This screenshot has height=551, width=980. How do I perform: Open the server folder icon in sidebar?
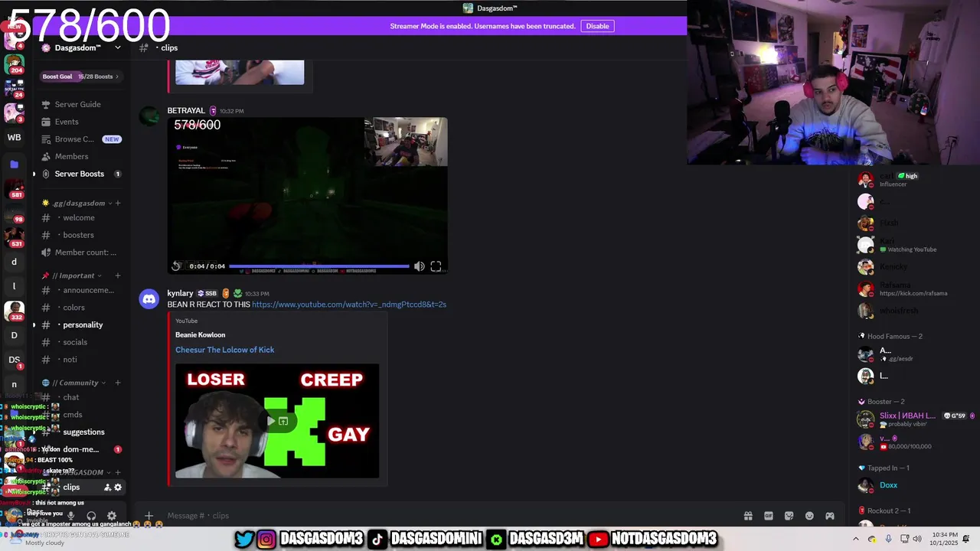[x=14, y=165]
